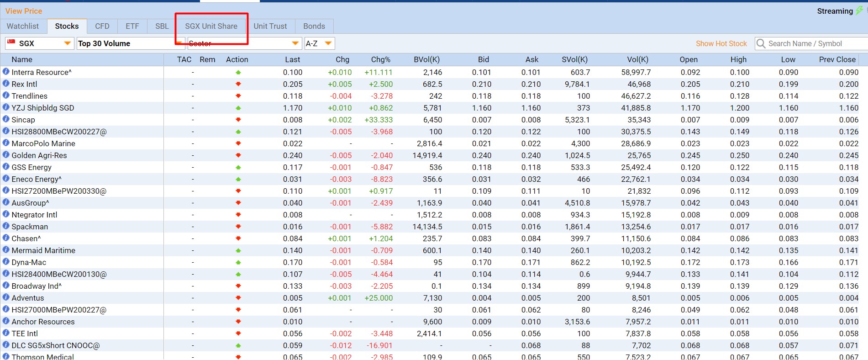
Task: Click the info icon next to Trendlines
Action: (x=6, y=95)
